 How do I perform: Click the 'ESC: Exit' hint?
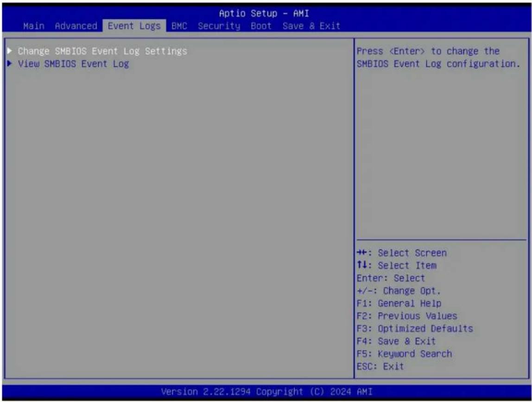point(380,366)
